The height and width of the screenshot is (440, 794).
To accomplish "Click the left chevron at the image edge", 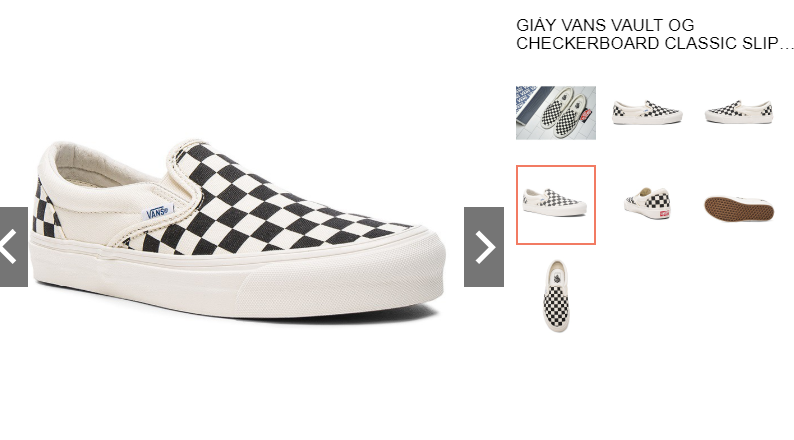I will (14, 247).
